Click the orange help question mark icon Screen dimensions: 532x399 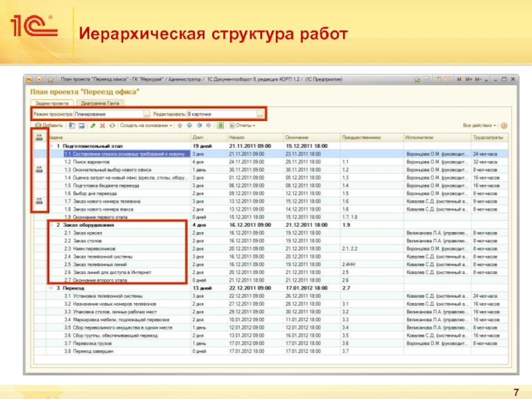(504, 125)
